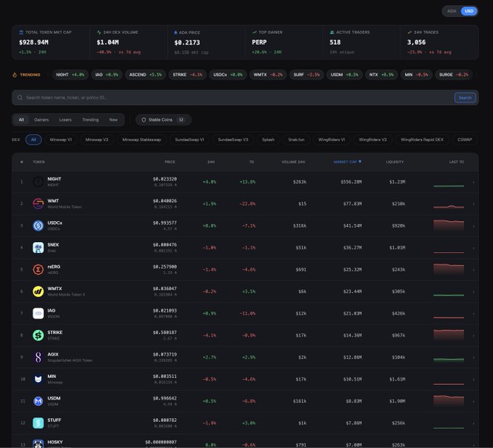Expand the WMTX row chevron
Screen dimensions: 493x448
[473, 291]
